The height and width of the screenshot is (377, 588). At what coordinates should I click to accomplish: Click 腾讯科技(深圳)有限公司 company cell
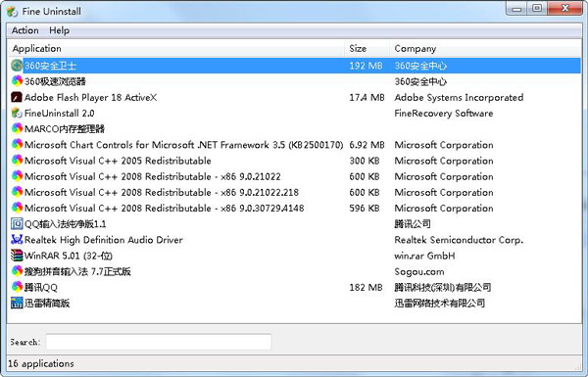click(443, 288)
